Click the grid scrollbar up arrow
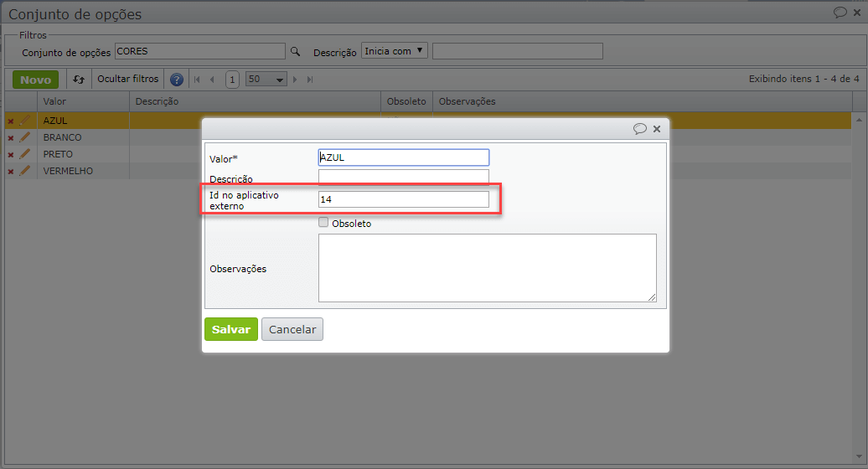This screenshot has width=868, height=469. coord(859,119)
